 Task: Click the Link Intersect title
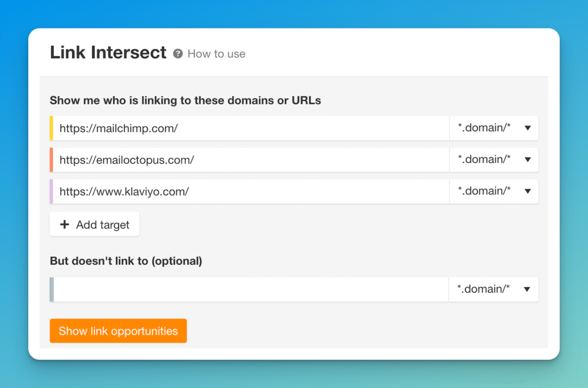pyautogui.click(x=108, y=52)
